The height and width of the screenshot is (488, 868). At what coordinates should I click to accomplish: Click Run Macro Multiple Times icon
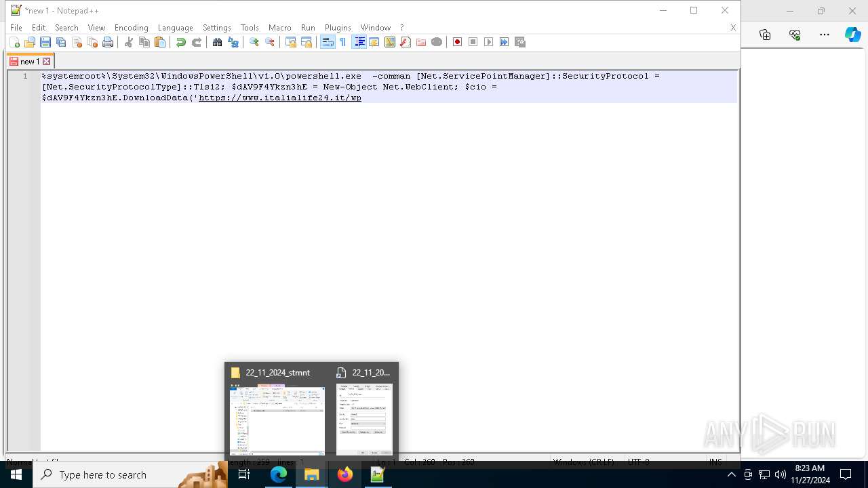point(505,42)
